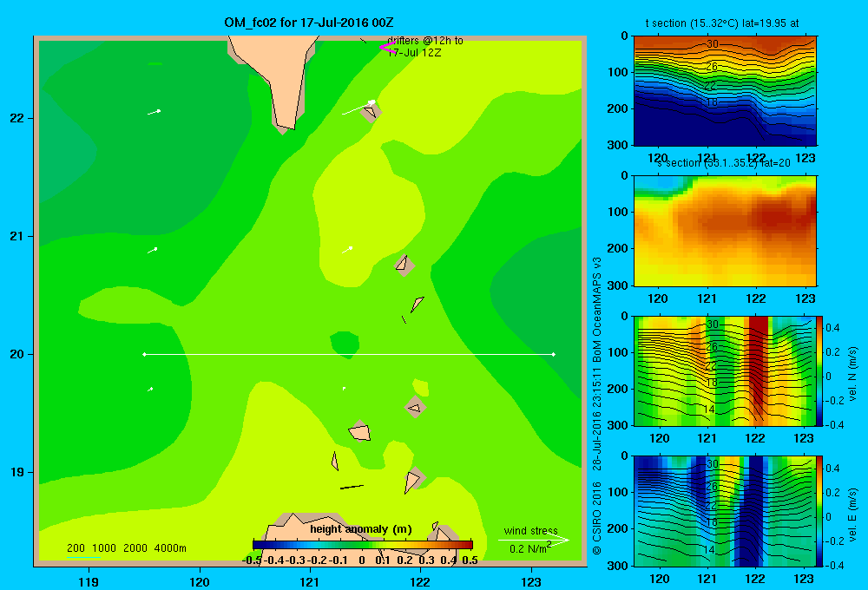Click the '4000m' depth contour legend entry
This screenshot has width=868, height=590.
click(x=170, y=548)
